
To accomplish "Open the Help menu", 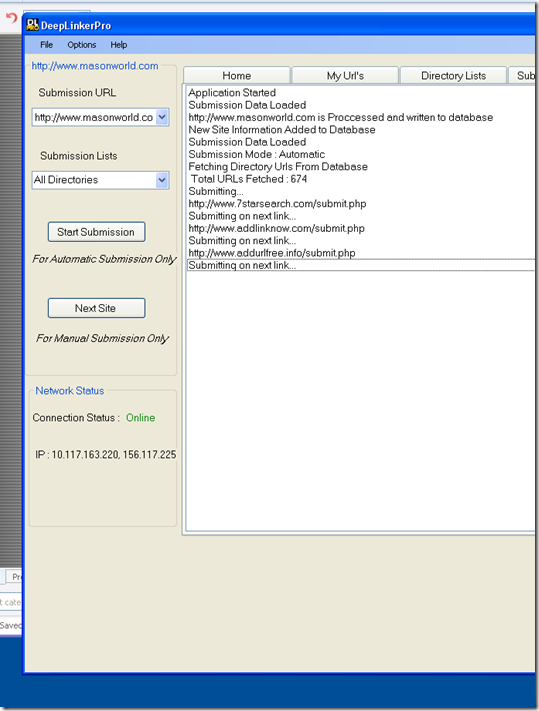I will pos(119,45).
